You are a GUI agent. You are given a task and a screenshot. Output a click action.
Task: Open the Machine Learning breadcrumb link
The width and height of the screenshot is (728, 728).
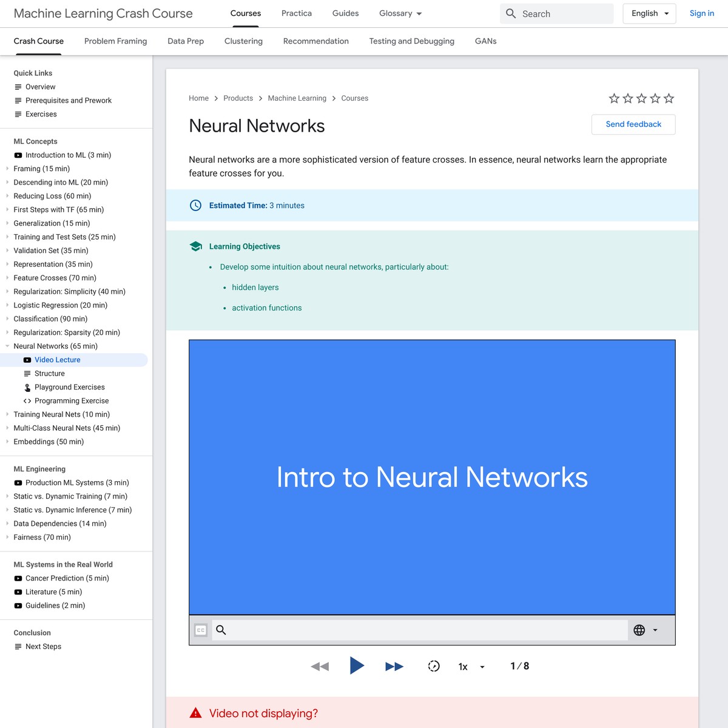click(x=297, y=98)
